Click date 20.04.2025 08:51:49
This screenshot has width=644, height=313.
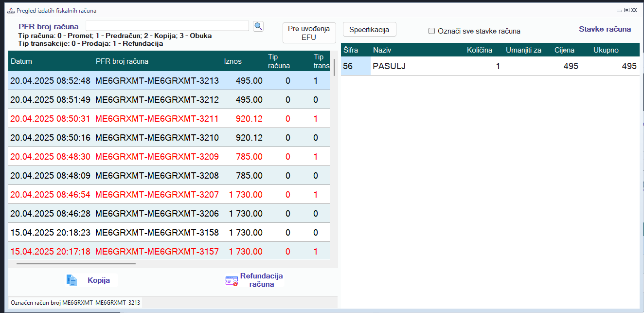pos(51,100)
